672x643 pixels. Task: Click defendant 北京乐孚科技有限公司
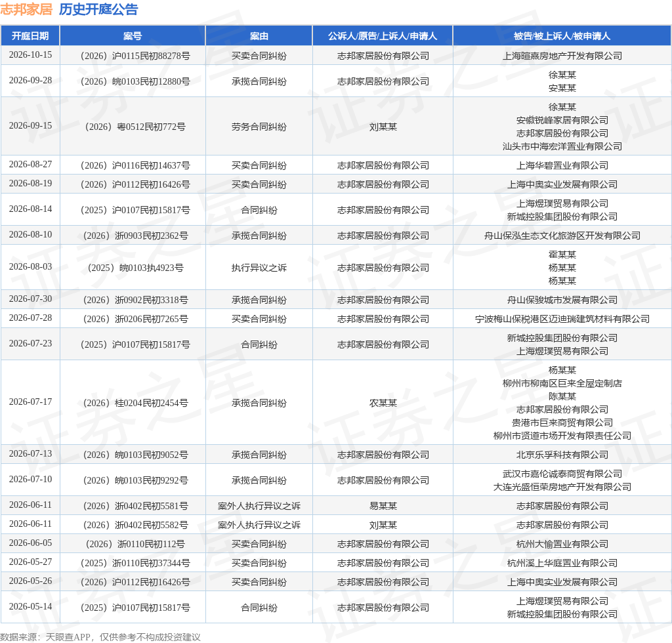click(x=562, y=455)
